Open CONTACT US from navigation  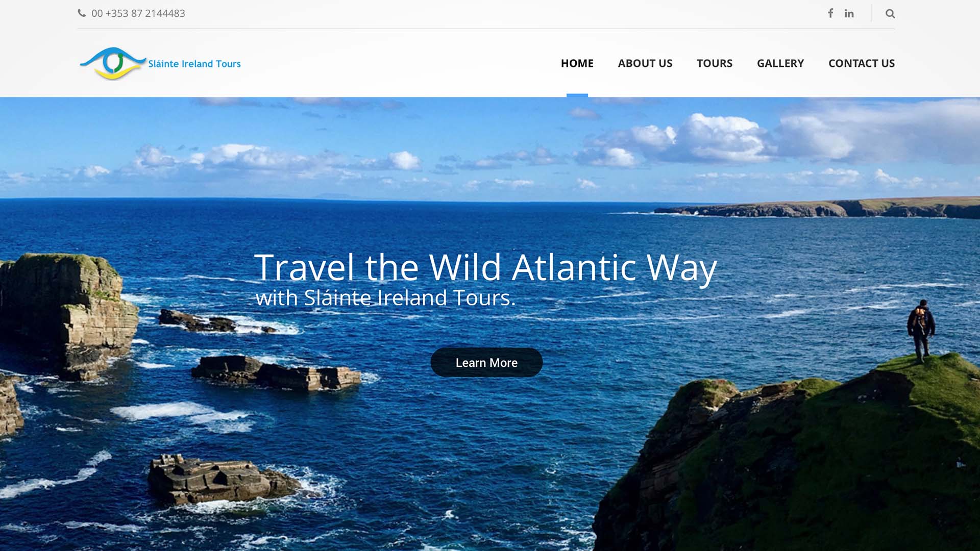[862, 63]
